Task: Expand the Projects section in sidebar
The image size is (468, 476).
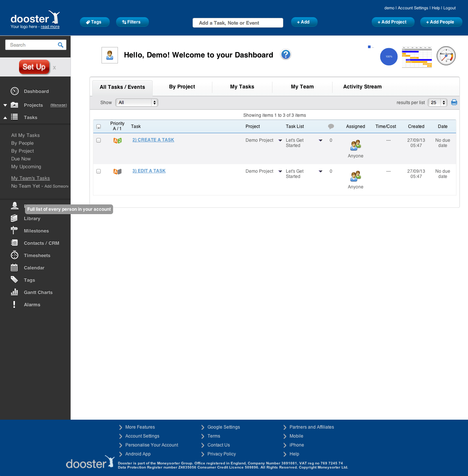Action: tap(5, 105)
